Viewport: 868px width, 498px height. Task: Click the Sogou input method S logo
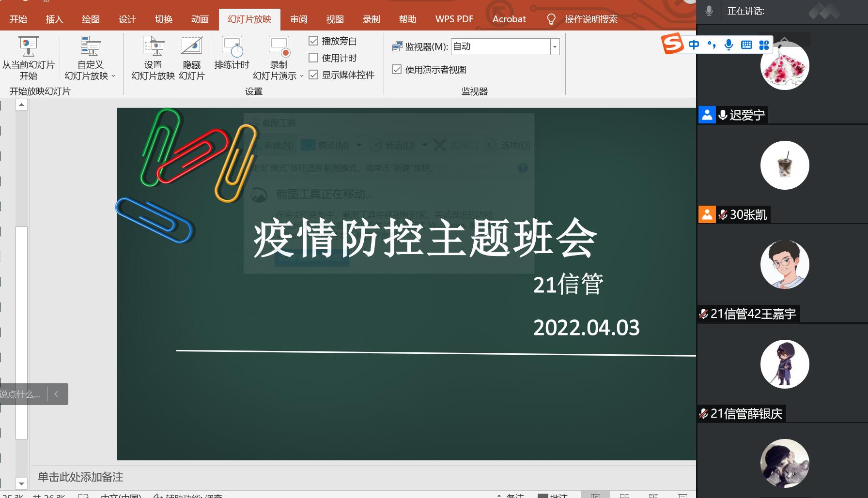pyautogui.click(x=673, y=44)
